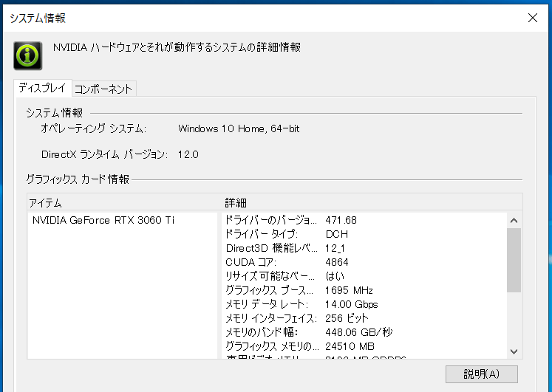
Task: Click the green NVIDIA info icon
Action: (x=28, y=55)
